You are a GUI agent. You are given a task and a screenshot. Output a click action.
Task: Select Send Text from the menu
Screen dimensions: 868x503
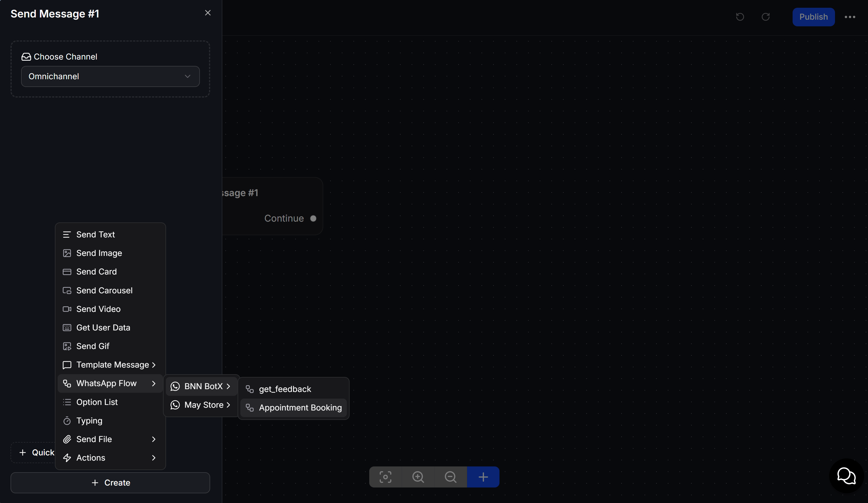110,234
